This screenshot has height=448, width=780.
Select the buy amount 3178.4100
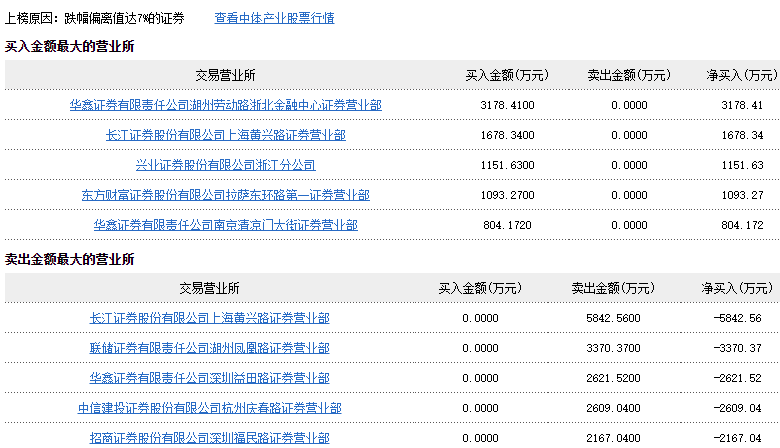[507, 105]
